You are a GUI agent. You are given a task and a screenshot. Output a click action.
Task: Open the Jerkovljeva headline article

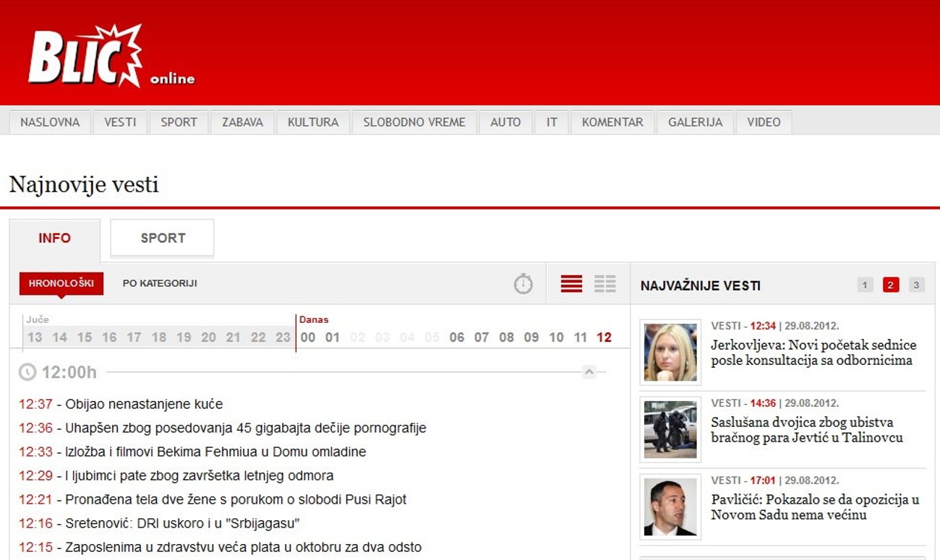click(x=811, y=353)
